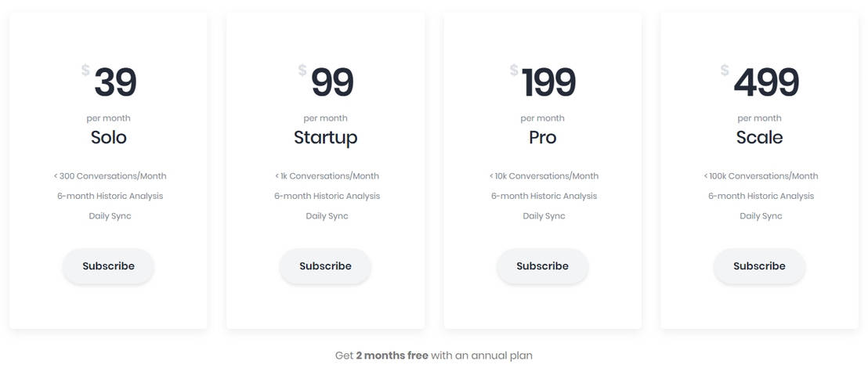Select the $99 price figure
868x372 pixels.
(x=331, y=83)
